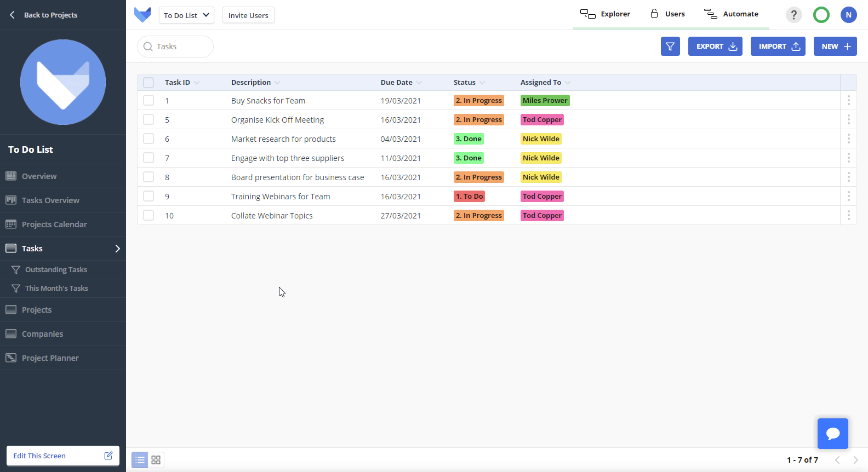Tick checkbox for Buy Snacks for Team

pyautogui.click(x=149, y=100)
